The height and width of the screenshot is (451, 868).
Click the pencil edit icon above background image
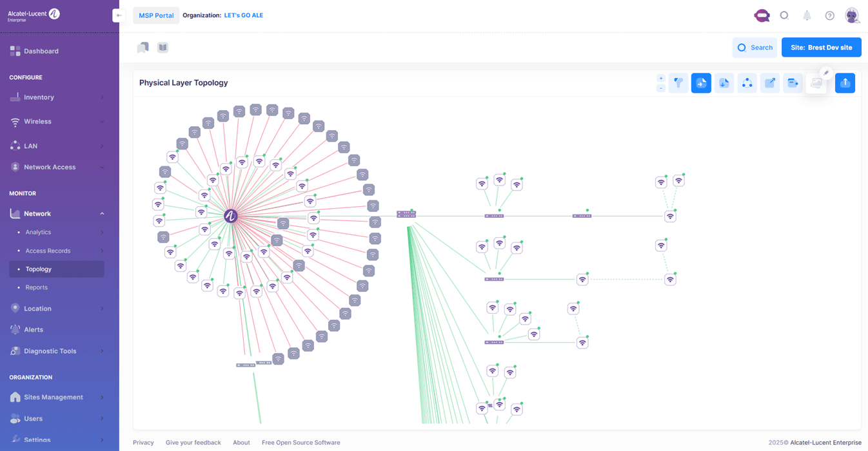(x=826, y=73)
